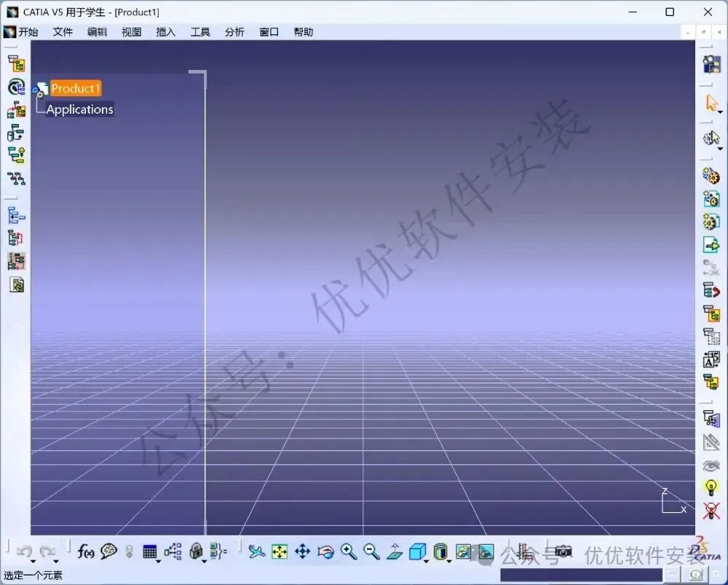Open the 文件 (File) menu
This screenshot has height=585, width=728.
[63, 31]
